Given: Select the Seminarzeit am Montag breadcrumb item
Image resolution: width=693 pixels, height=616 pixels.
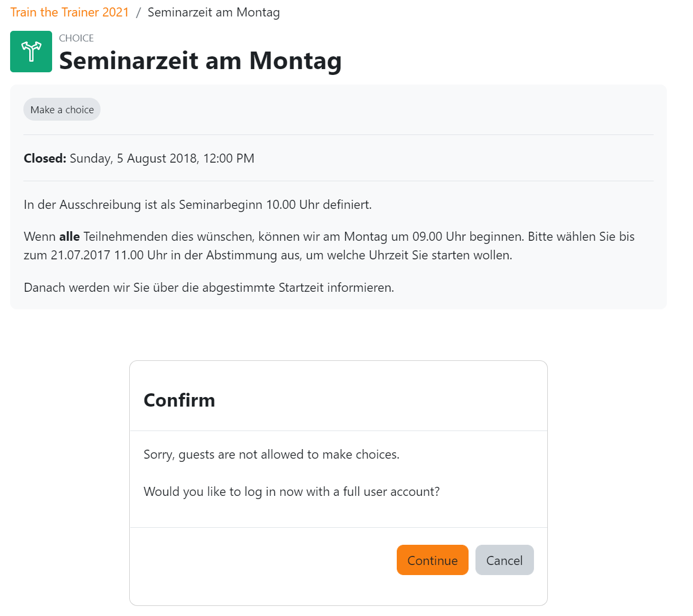Looking at the screenshot, I should coord(214,12).
